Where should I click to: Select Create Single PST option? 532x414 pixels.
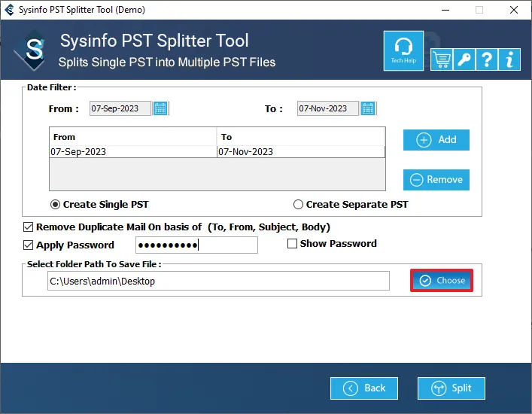55,204
